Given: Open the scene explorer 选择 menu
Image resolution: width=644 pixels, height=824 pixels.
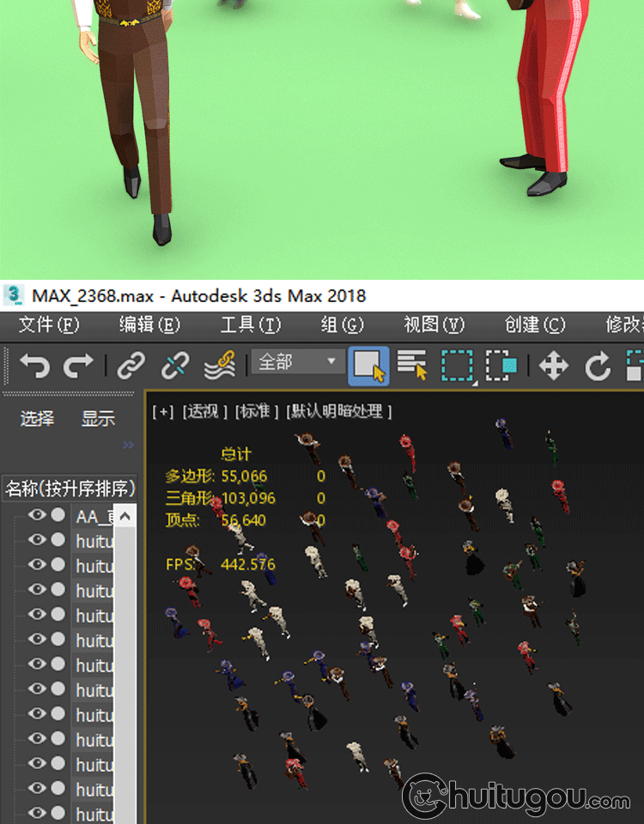Looking at the screenshot, I should pyautogui.click(x=37, y=419).
